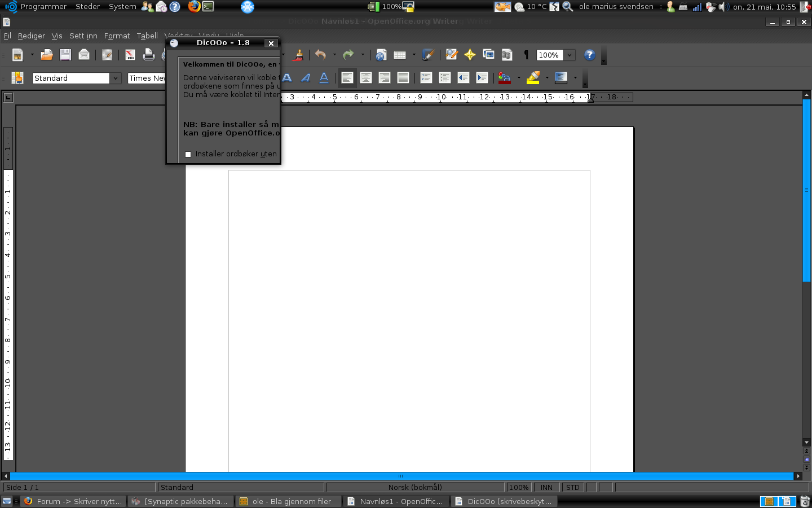Close the DicOOo 1.8 dialog
The height and width of the screenshot is (508, 812).
[x=271, y=43]
